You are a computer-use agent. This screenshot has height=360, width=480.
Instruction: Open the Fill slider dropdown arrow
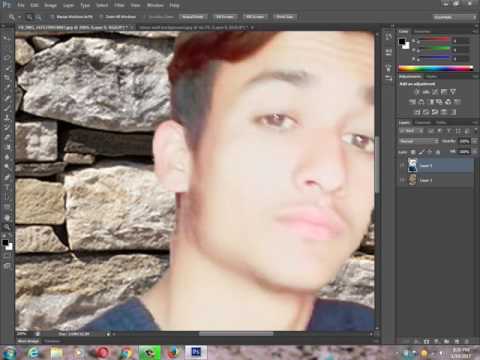point(474,152)
